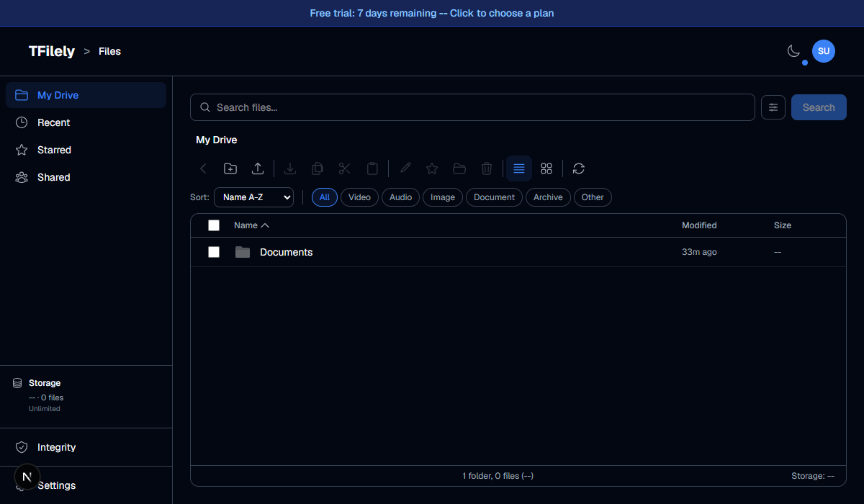Click the download icon in toolbar

click(290, 168)
